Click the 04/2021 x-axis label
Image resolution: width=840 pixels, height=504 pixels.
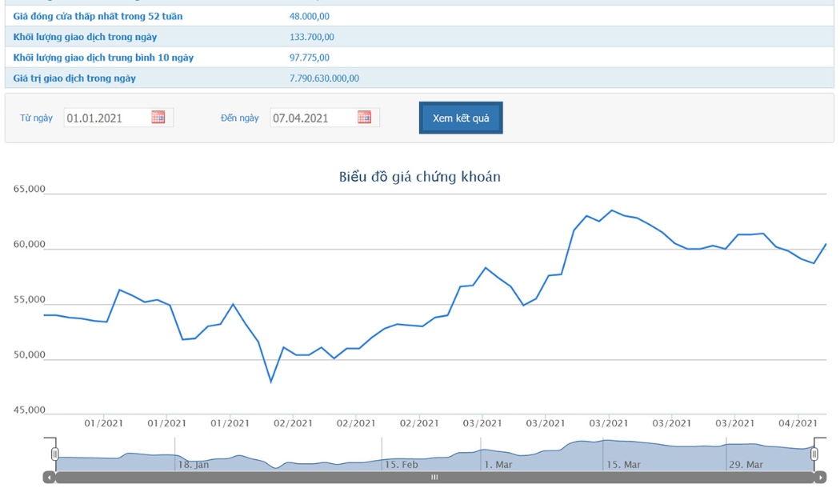(798, 423)
